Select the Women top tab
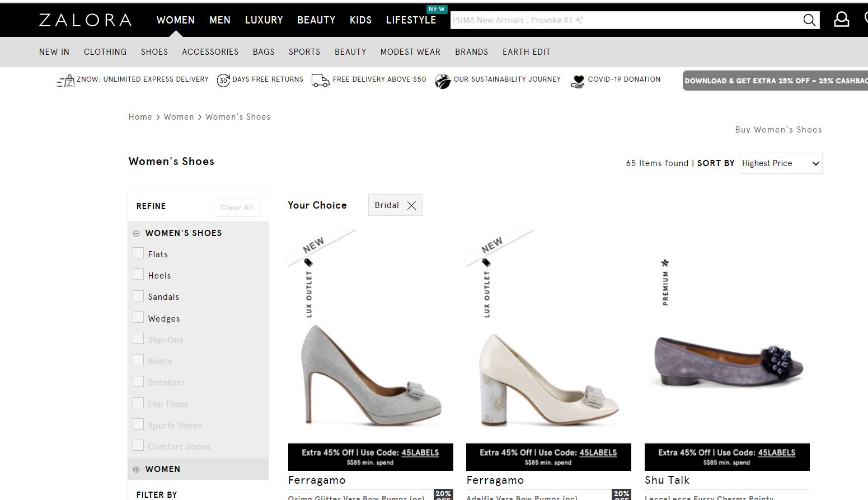This screenshot has height=500, width=868. [x=176, y=20]
